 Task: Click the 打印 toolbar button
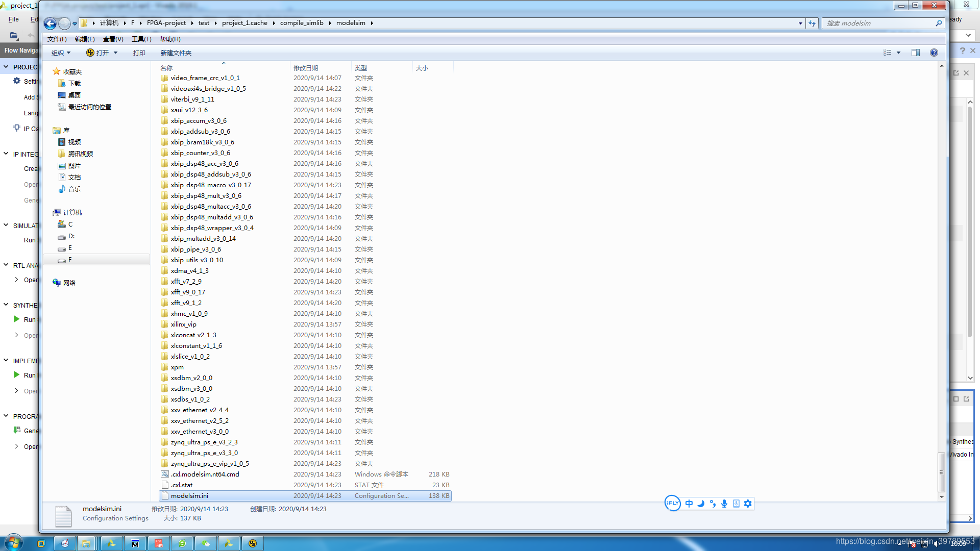pos(139,53)
